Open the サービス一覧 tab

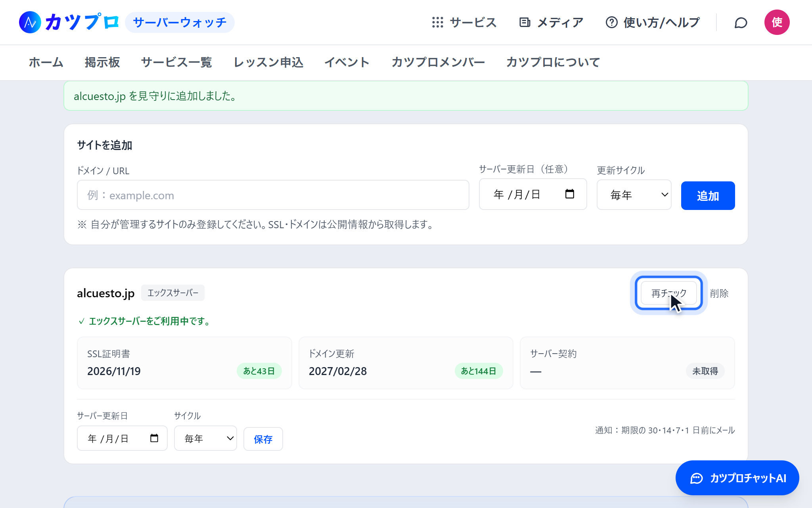pyautogui.click(x=176, y=62)
